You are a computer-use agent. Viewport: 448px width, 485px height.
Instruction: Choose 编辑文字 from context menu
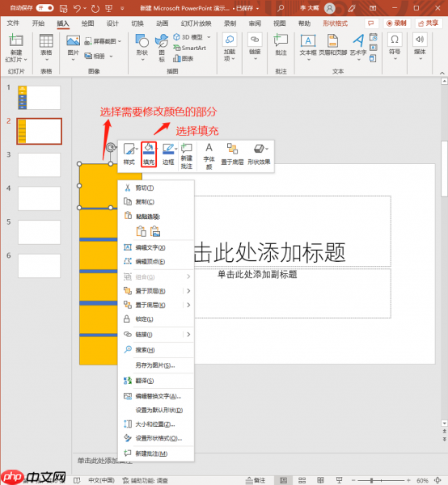[x=156, y=247]
